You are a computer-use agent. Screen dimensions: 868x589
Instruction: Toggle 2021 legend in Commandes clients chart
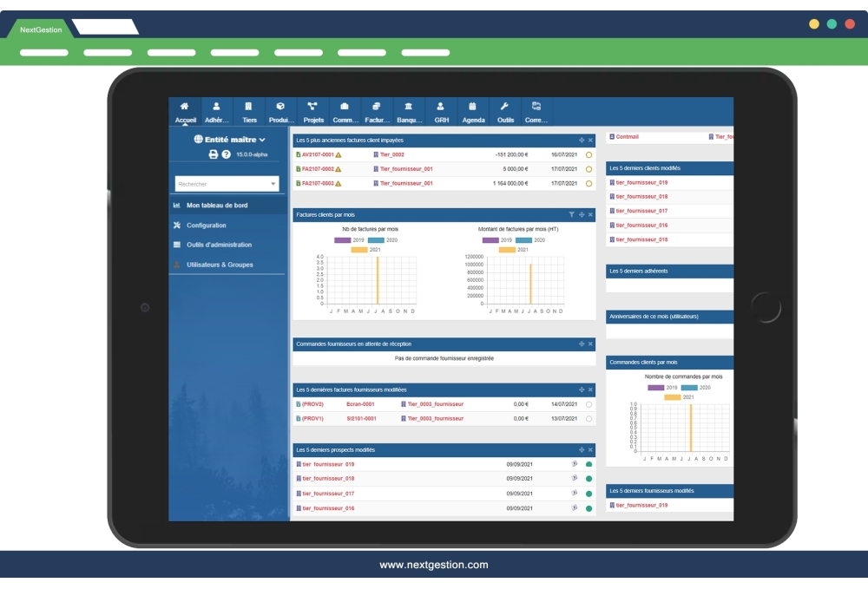[673, 397]
